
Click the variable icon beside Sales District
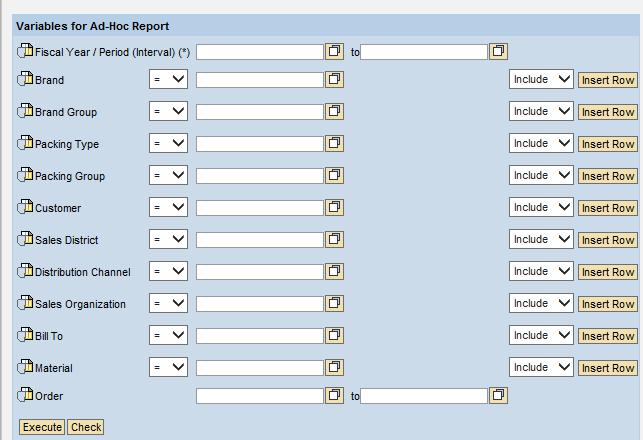(x=25, y=239)
